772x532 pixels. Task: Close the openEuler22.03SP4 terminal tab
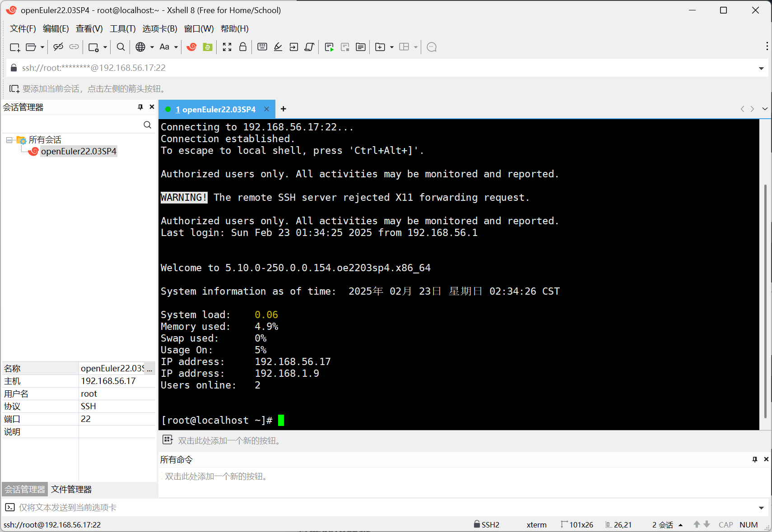pos(266,109)
